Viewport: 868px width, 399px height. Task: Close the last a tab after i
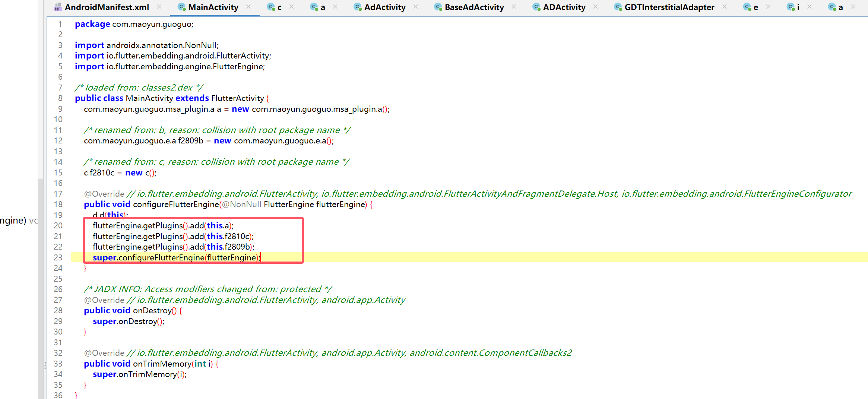point(853,7)
